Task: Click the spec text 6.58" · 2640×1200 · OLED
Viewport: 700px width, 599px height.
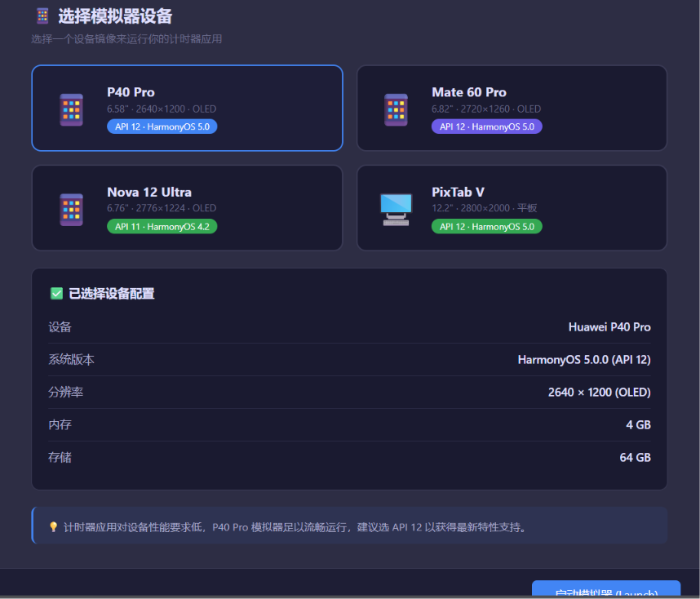Action: click(x=162, y=109)
